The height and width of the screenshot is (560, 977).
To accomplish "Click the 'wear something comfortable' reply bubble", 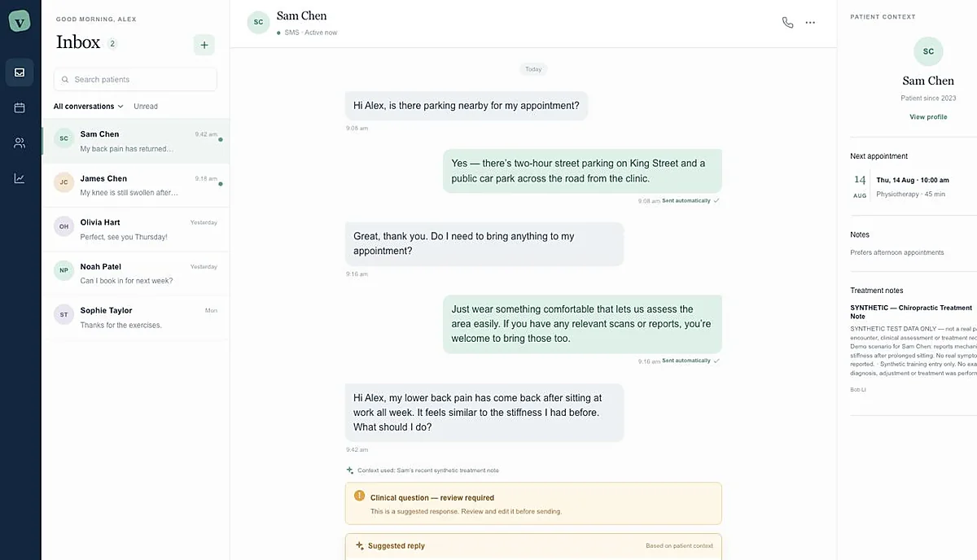I will coord(582,324).
